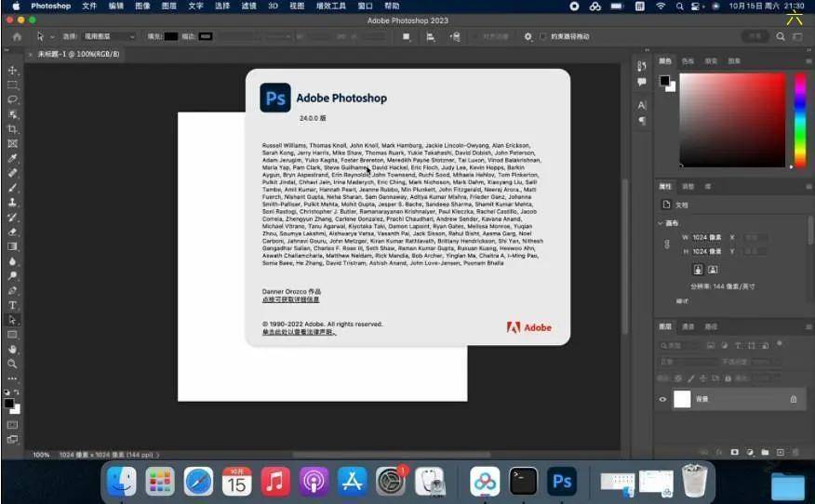Select the untitled-1 document tab
This screenshot has height=504, width=815.
tap(78, 54)
